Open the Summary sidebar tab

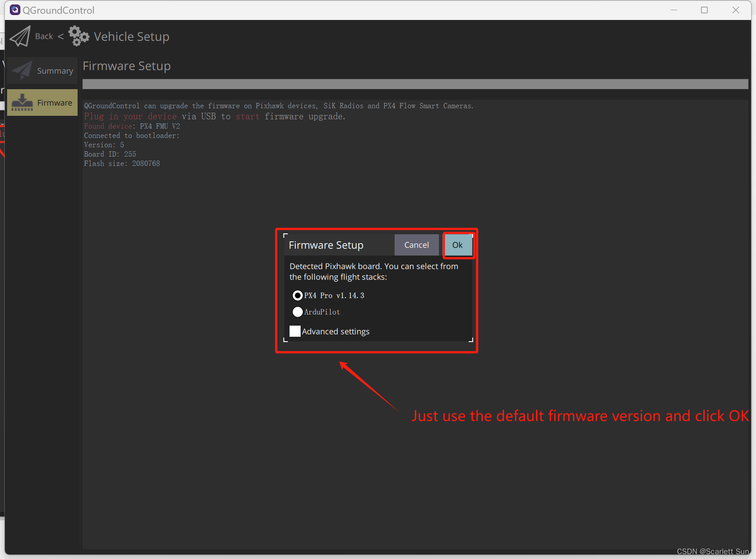point(42,71)
